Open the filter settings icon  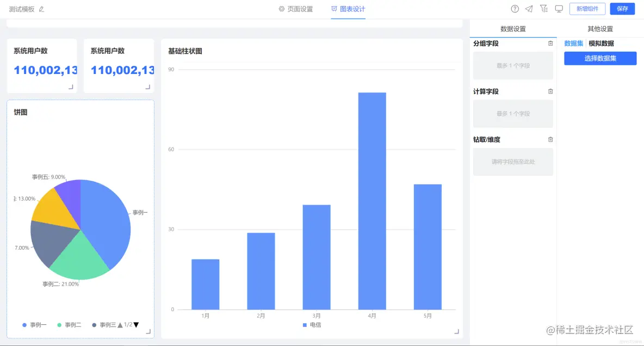[x=544, y=9]
